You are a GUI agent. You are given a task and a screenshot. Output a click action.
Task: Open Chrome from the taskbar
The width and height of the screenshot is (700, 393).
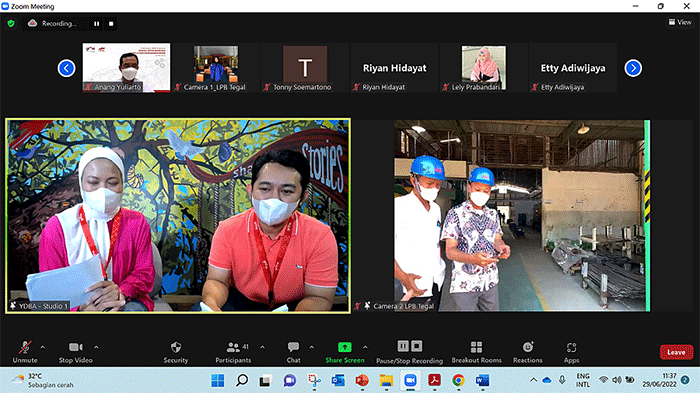(x=458, y=380)
